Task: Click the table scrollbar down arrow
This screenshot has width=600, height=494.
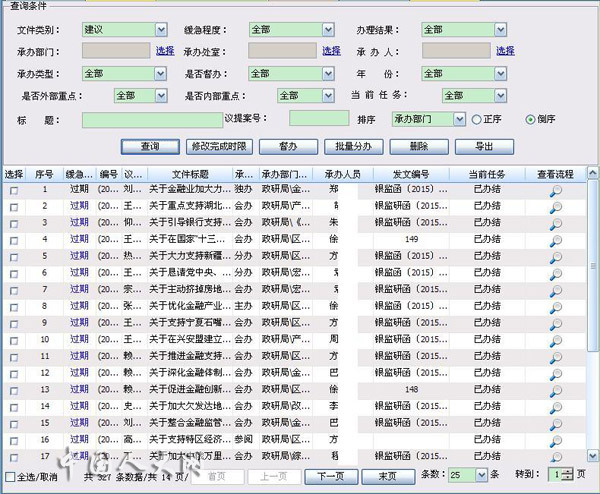Action: pyautogui.click(x=592, y=456)
